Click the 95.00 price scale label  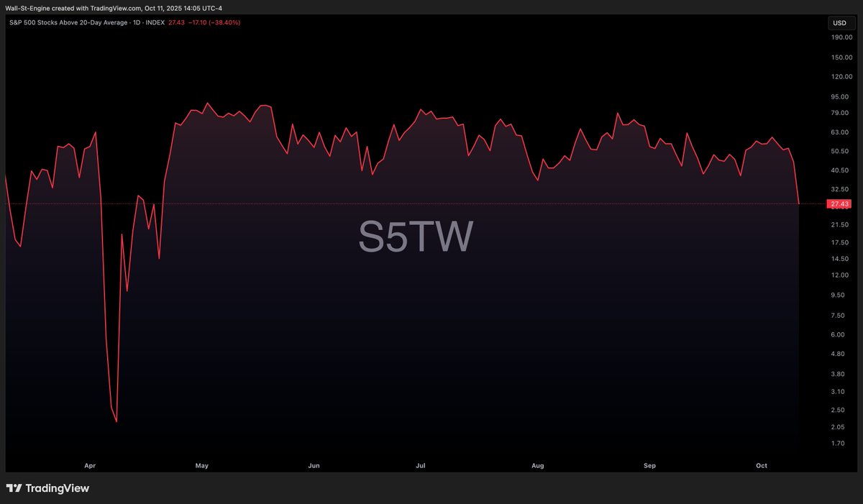(x=841, y=96)
